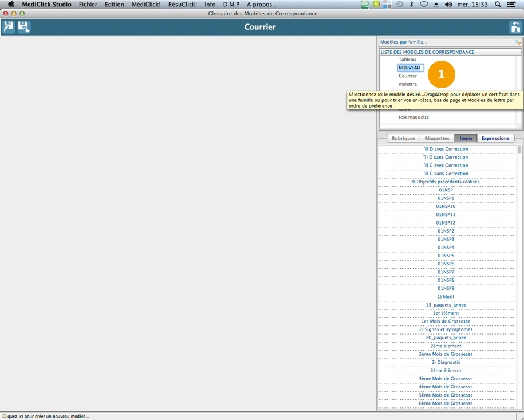Open Spotlight search in the menu bar
The image size is (524, 420).
pos(498,5)
